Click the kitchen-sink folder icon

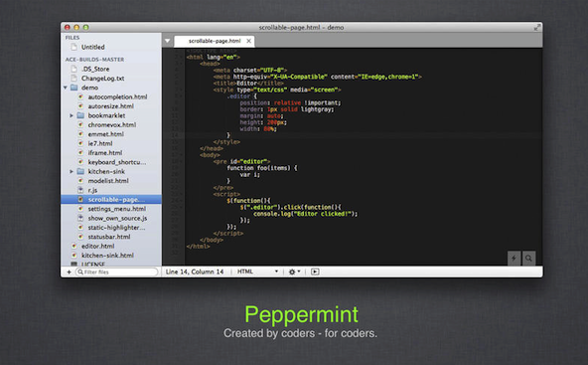coord(80,172)
